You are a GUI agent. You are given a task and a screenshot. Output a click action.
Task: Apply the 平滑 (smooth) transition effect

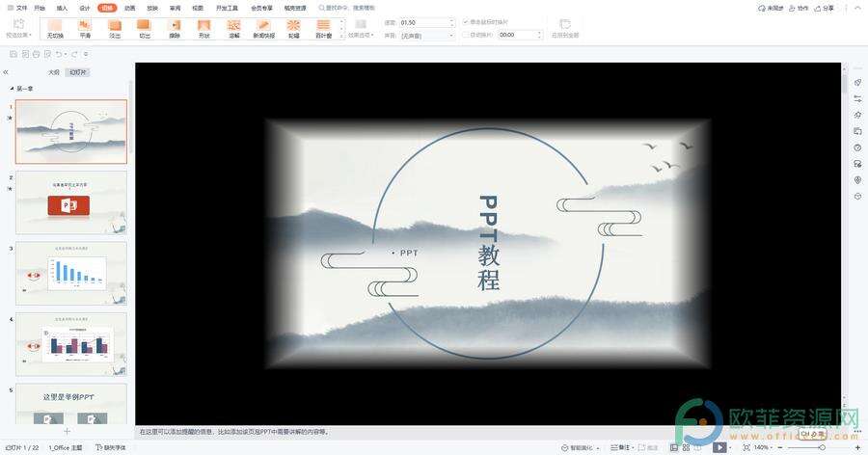[x=85, y=28]
